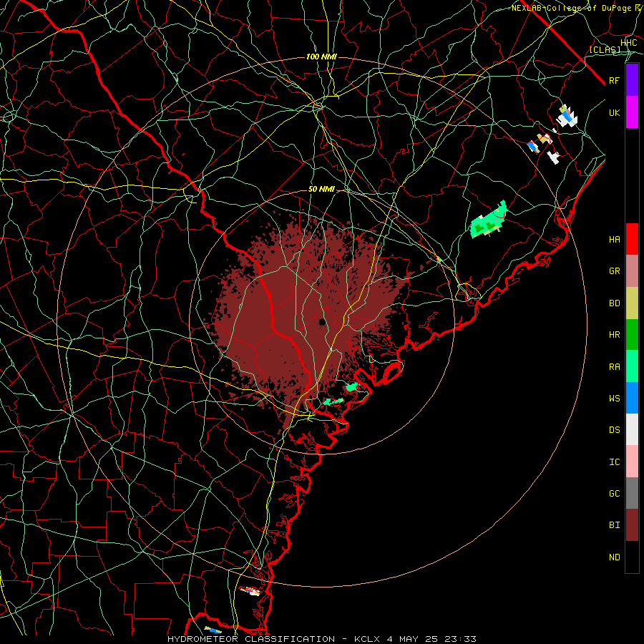Click the DS white legend swatch
This screenshot has height=644, width=644.
coord(632,429)
